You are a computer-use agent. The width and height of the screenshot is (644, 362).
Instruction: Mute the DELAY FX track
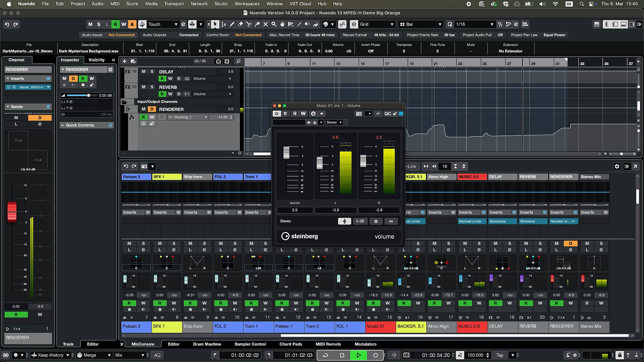[x=144, y=71]
